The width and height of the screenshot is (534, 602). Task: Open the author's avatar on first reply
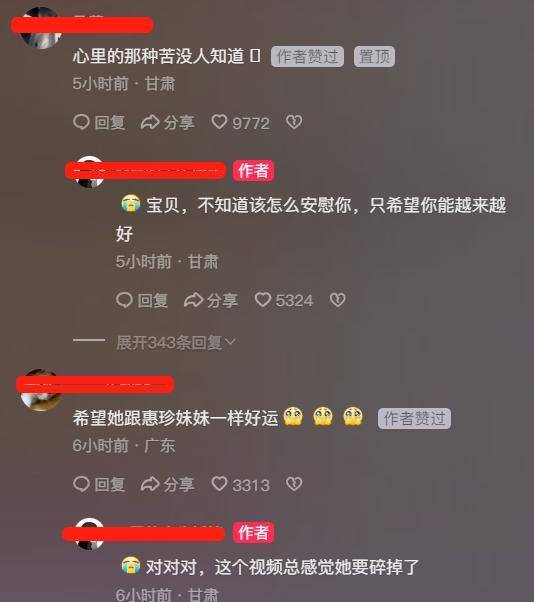89,171
